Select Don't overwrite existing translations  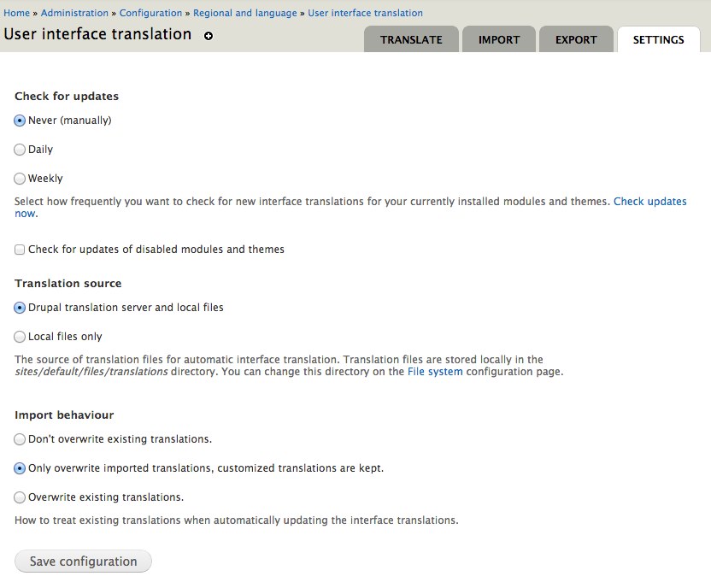pyautogui.click(x=20, y=439)
